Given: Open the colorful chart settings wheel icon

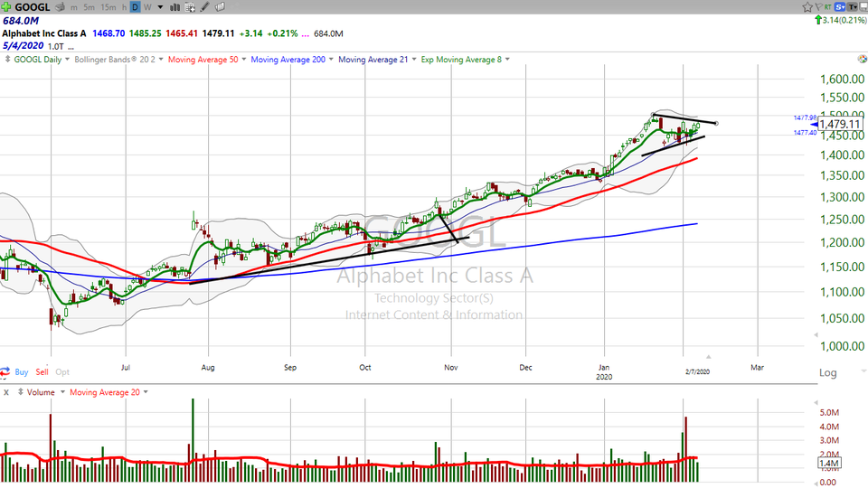Looking at the screenshot, I should pos(862,59).
